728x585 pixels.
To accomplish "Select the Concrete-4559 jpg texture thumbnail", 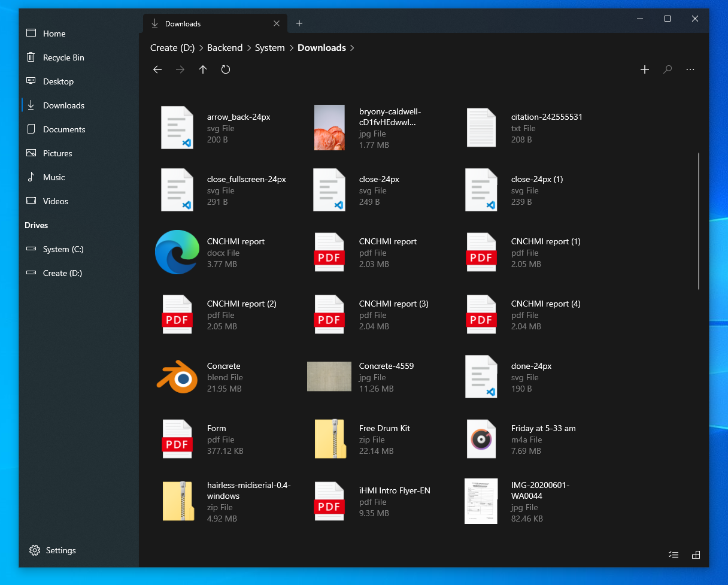I will [x=329, y=377].
